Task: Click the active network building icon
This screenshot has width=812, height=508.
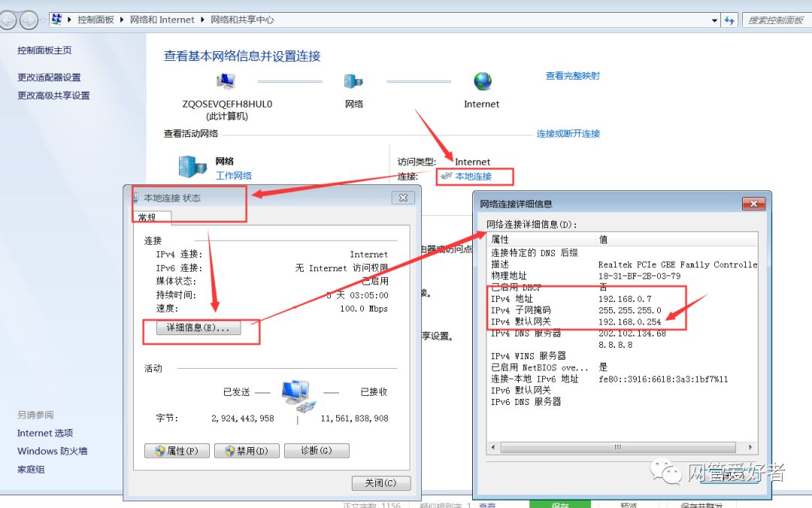Action: click(192, 167)
